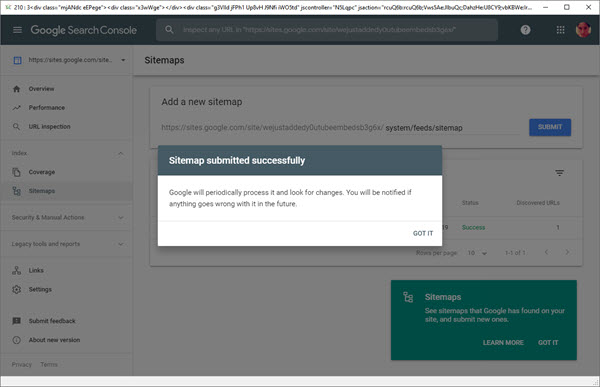
Task: Click the blue SUBMIT button
Action: (550, 127)
